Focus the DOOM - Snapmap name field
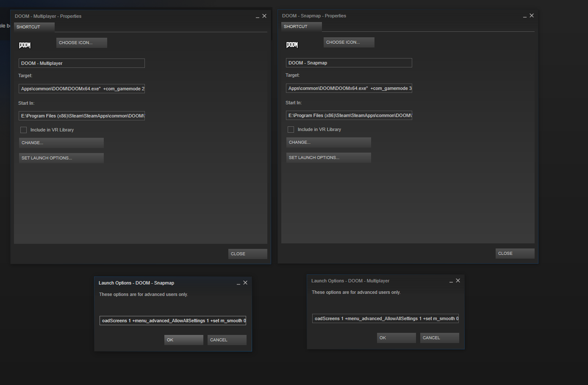This screenshot has height=385, width=588. tap(349, 63)
